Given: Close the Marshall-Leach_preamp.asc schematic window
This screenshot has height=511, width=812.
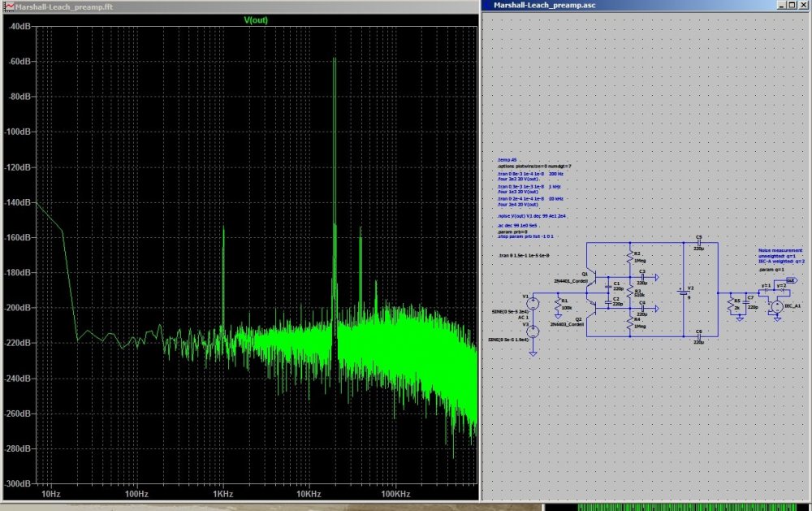Looking at the screenshot, I should tap(805, 6).
